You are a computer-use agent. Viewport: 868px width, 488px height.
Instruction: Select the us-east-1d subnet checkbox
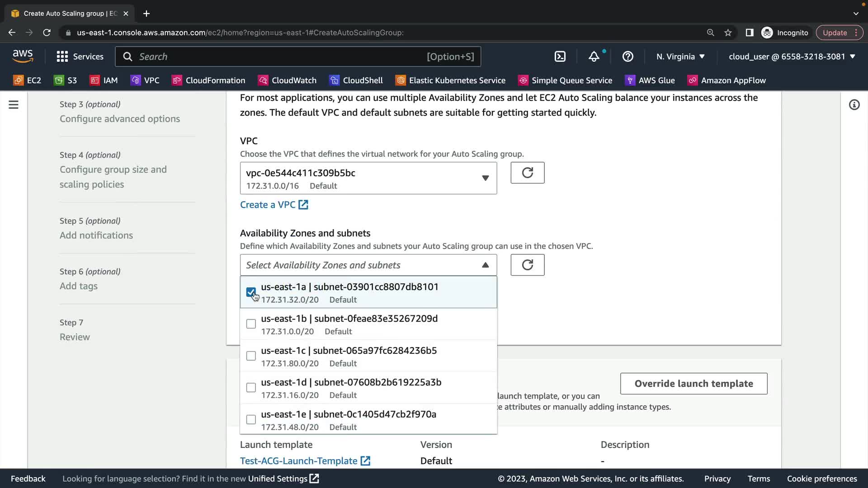click(251, 388)
